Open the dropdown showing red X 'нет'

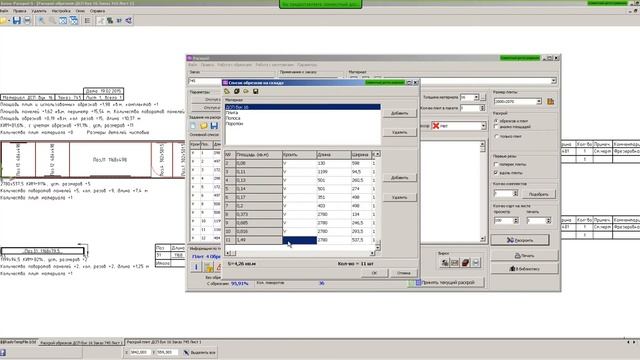pos(483,126)
